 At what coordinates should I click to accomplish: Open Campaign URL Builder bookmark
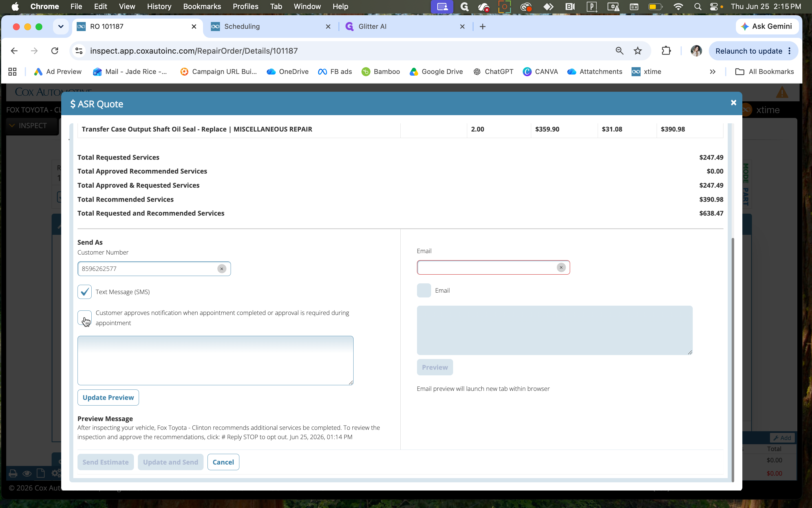(219, 72)
